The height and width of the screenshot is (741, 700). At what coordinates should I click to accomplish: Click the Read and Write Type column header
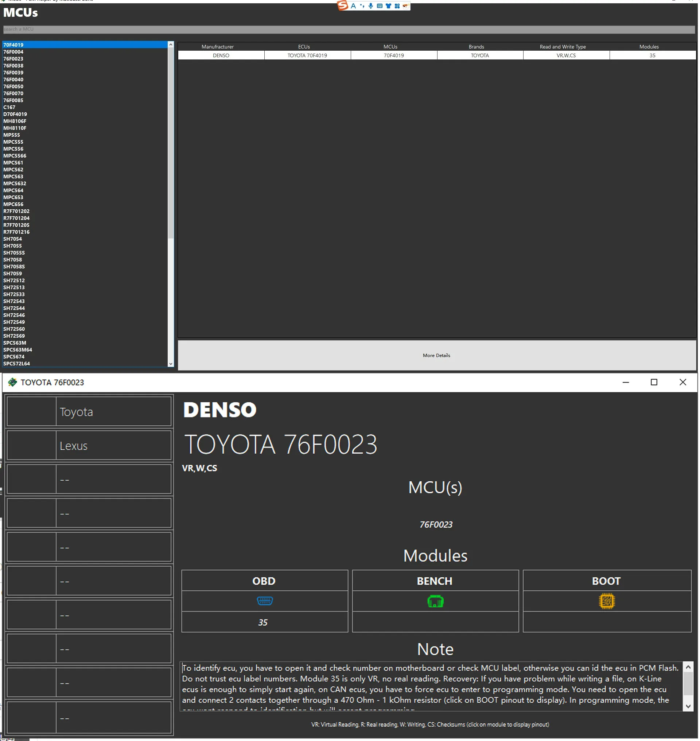(562, 47)
